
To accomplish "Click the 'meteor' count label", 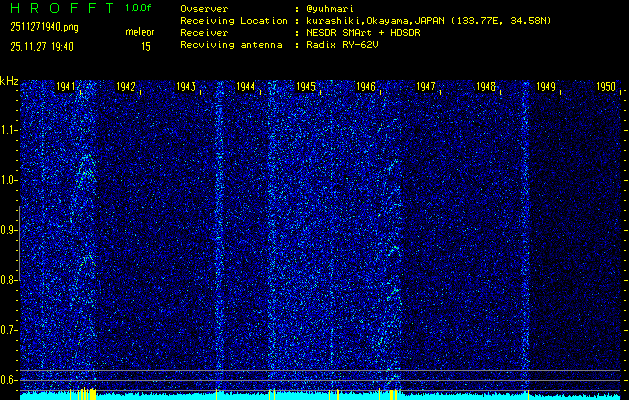I will 140,32.
